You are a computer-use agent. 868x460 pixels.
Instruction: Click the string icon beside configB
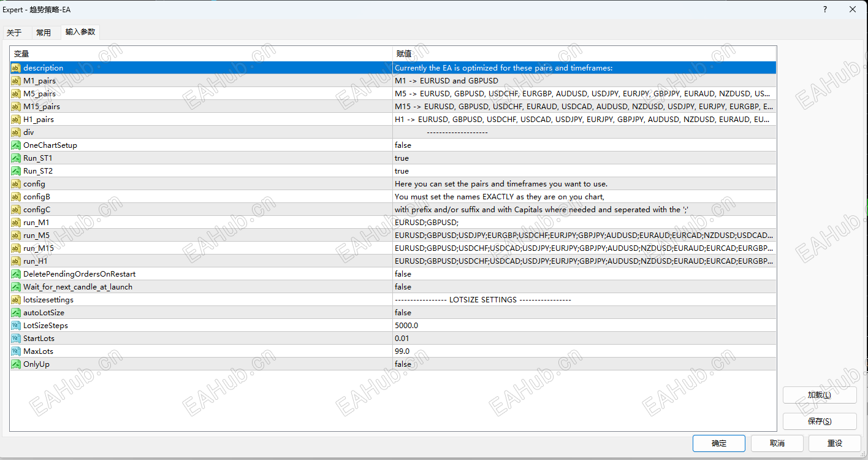(x=16, y=197)
